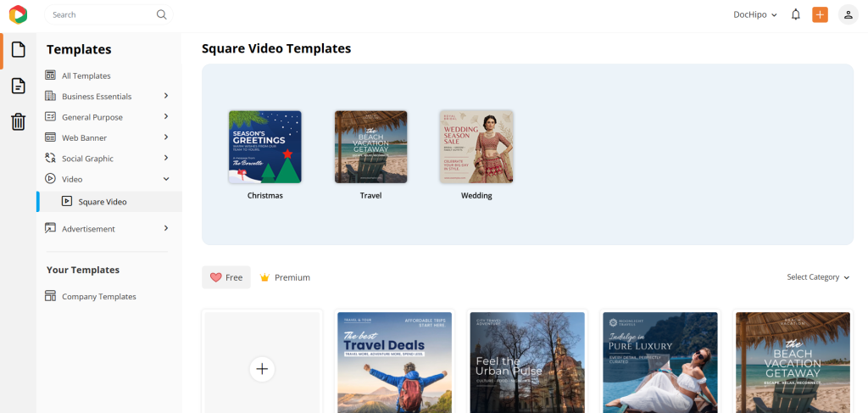The width and height of the screenshot is (868, 413).
Task: Switch to the Free templates tab
Action: (x=225, y=277)
